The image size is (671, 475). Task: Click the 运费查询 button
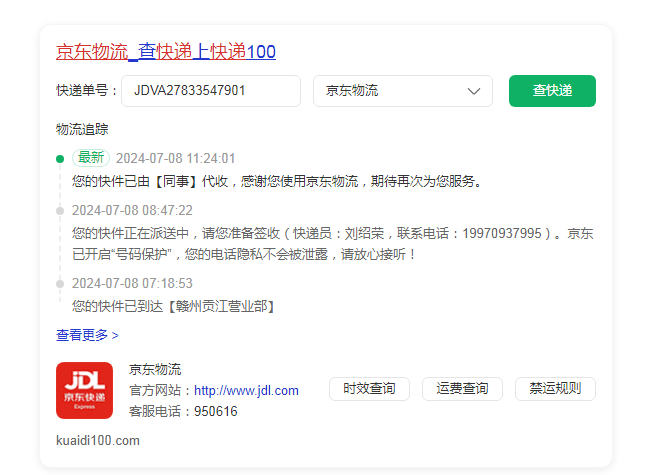pyautogui.click(x=462, y=389)
